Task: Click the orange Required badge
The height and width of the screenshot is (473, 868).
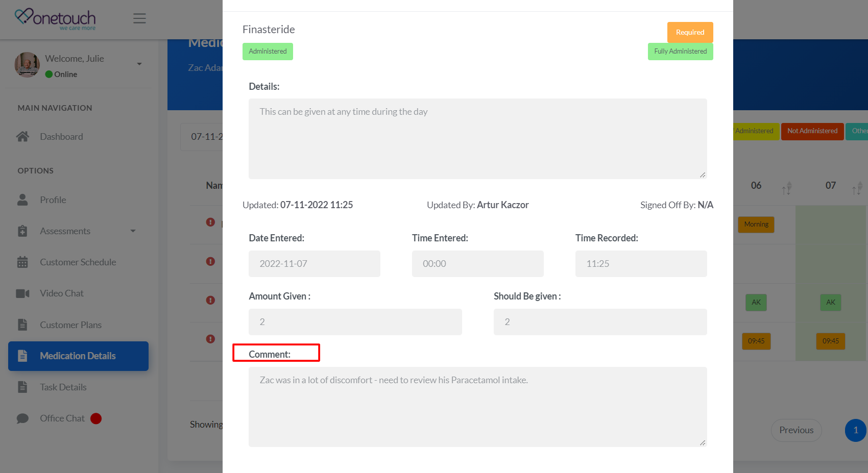Action: [690, 32]
